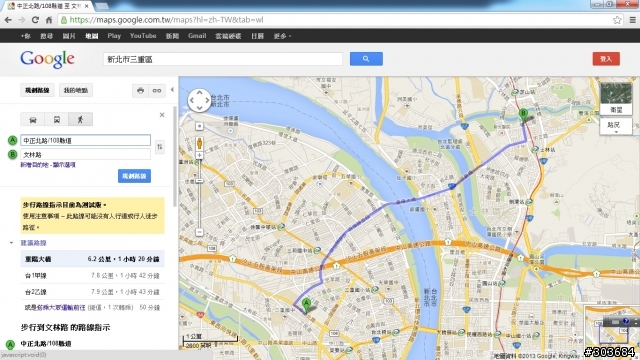Open the Chrome menu button

pos(632,20)
